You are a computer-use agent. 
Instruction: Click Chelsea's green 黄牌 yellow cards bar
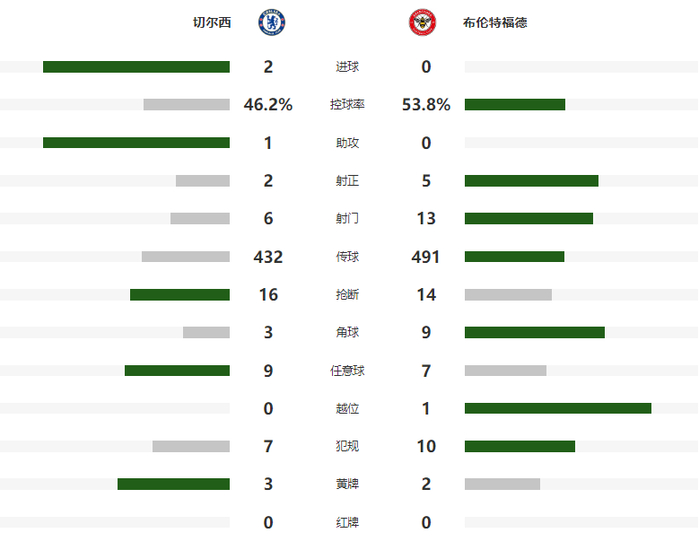[x=173, y=484]
